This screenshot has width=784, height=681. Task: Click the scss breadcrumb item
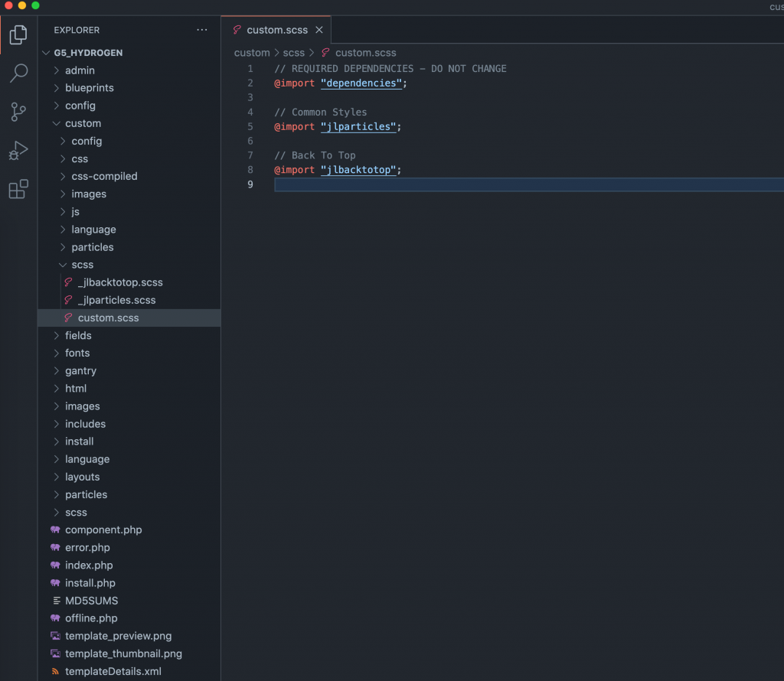tap(293, 53)
